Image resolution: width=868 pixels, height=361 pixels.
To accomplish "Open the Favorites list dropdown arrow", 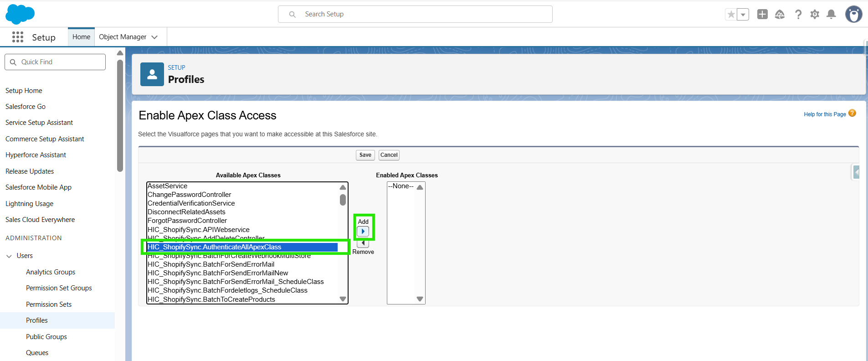I will (x=743, y=15).
